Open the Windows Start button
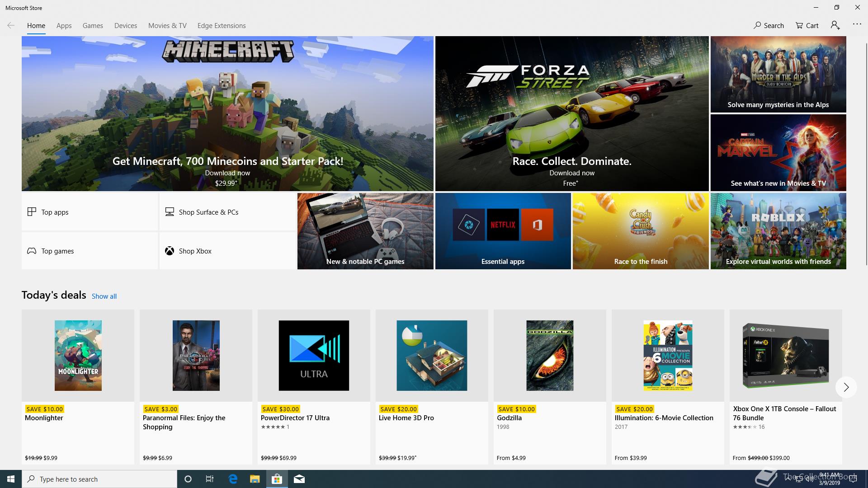This screenshot has width=868, height=488. click(x=11, y=479)
